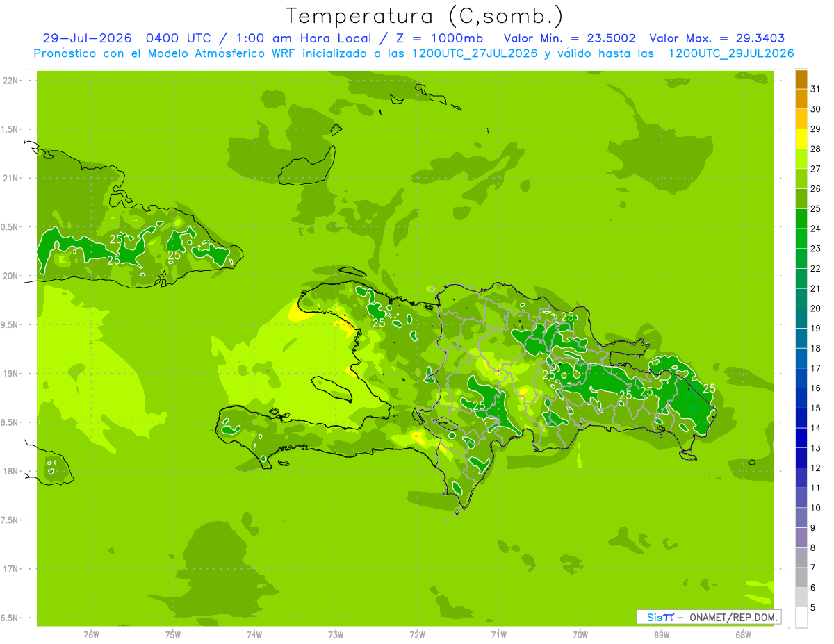Click the yellow 28 legend color block
This screenshot has height=644, width=834.
point(801,140)
